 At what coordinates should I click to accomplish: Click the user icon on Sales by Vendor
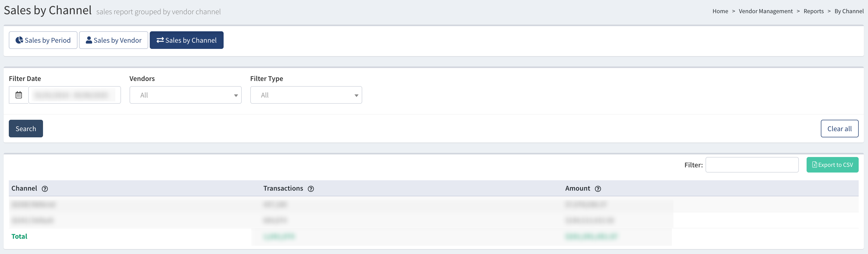point(89,40)
